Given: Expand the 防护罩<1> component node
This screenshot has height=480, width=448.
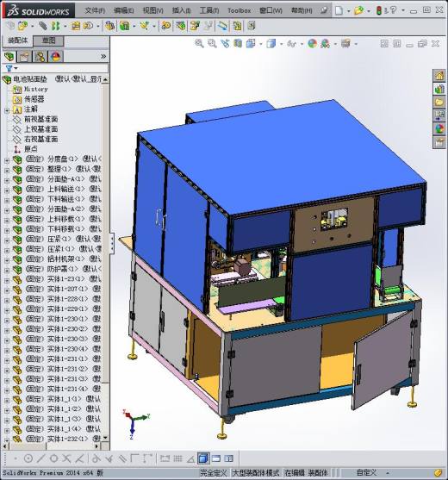Looking at the screenshot, I should click(7, 271).
